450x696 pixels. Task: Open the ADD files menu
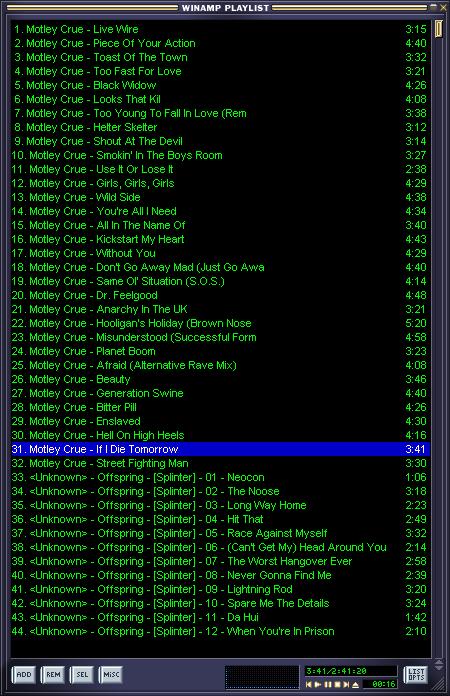point(24,675)
